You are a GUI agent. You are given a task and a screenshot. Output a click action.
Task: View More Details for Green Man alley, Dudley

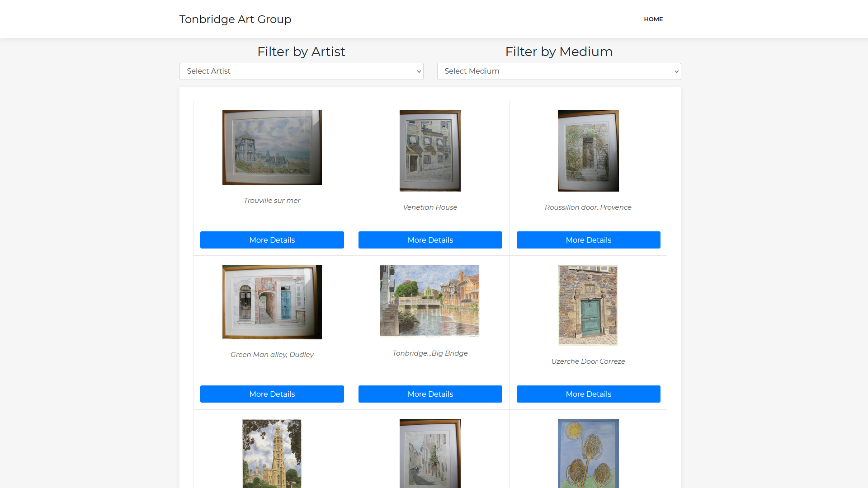click(x=272, y=394)
